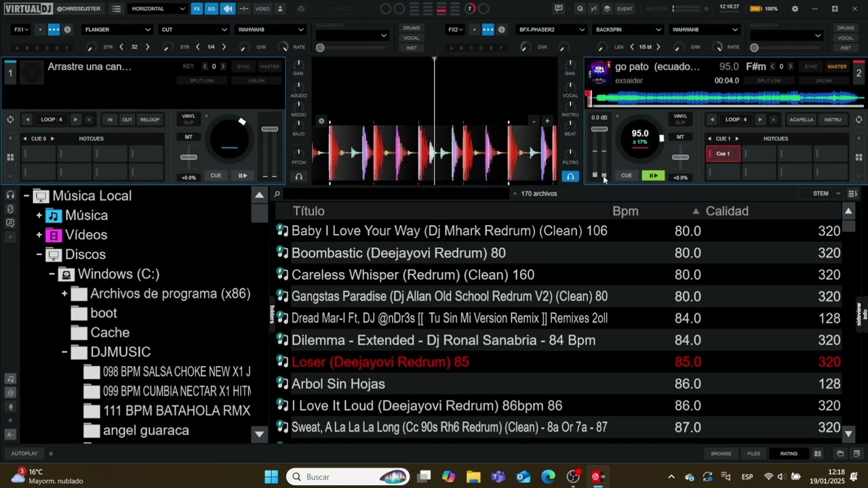Click the headphones sidebar icon beside Música Local
This screenshot has height=488, width=868.
[x=10, y=195]
